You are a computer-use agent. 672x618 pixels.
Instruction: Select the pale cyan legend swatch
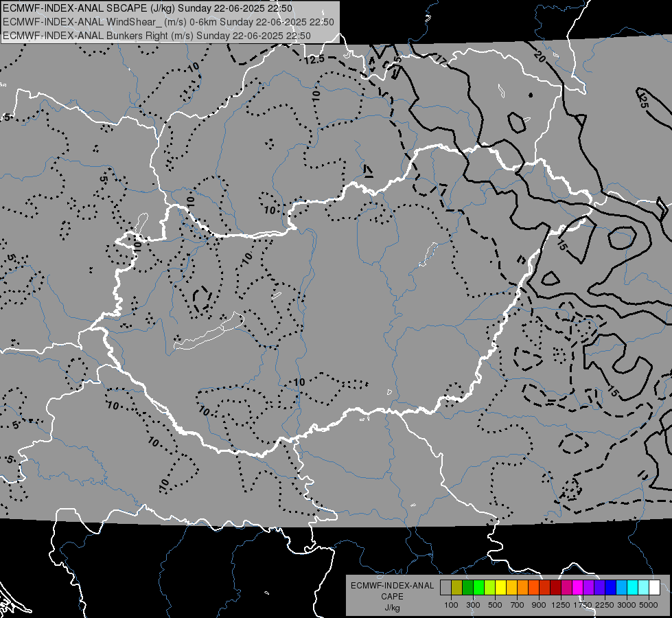pyautogui.click(x=643, y=587)
